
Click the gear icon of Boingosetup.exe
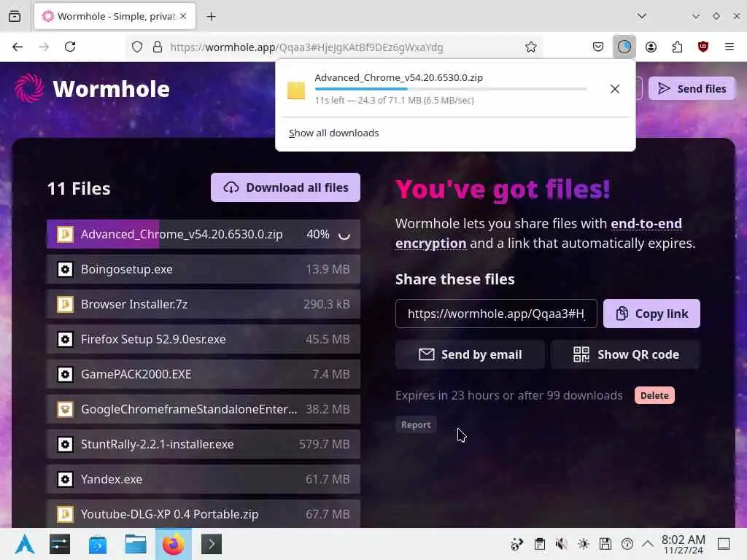tap(65, 269)
